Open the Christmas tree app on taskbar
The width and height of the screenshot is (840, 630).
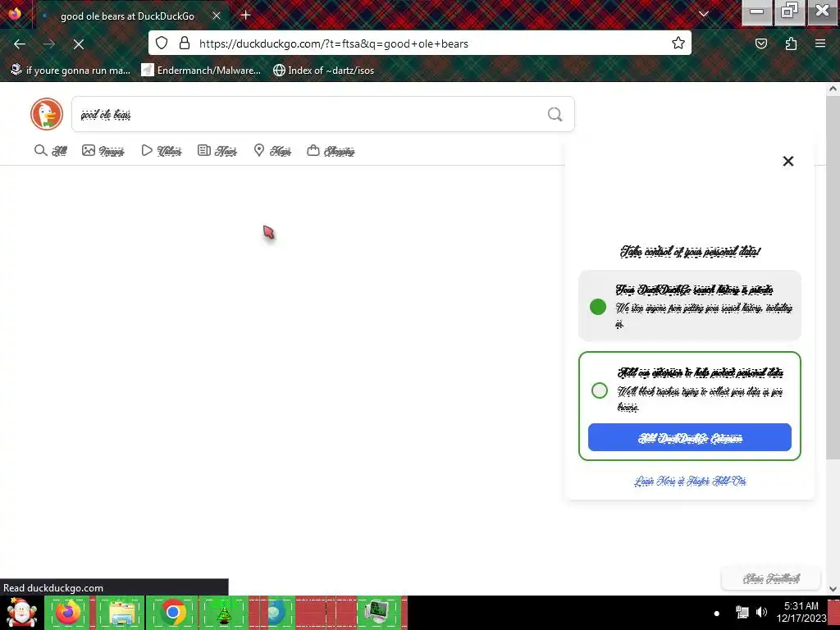pos(224,612)
